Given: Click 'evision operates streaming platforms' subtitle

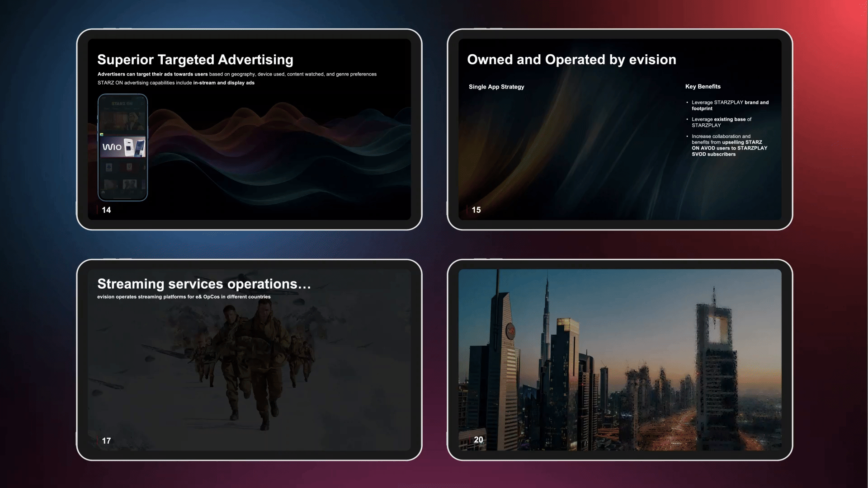Looking at the screenshot, I should pos(184,297).
